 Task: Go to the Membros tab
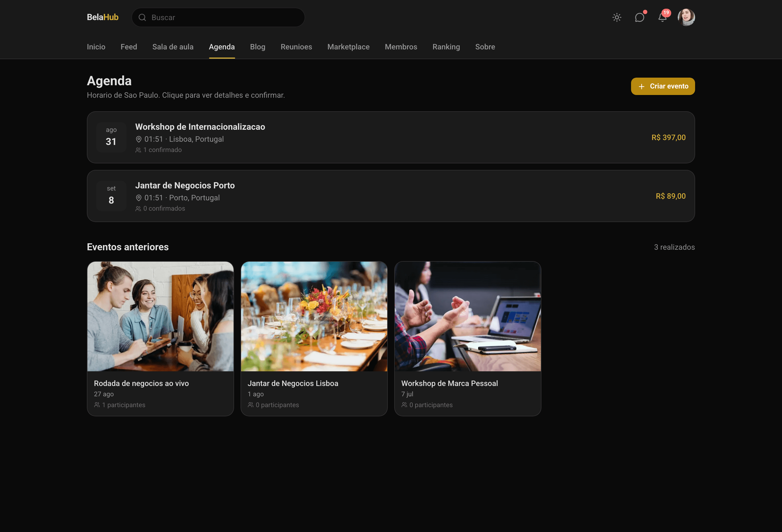click(401, 47)
